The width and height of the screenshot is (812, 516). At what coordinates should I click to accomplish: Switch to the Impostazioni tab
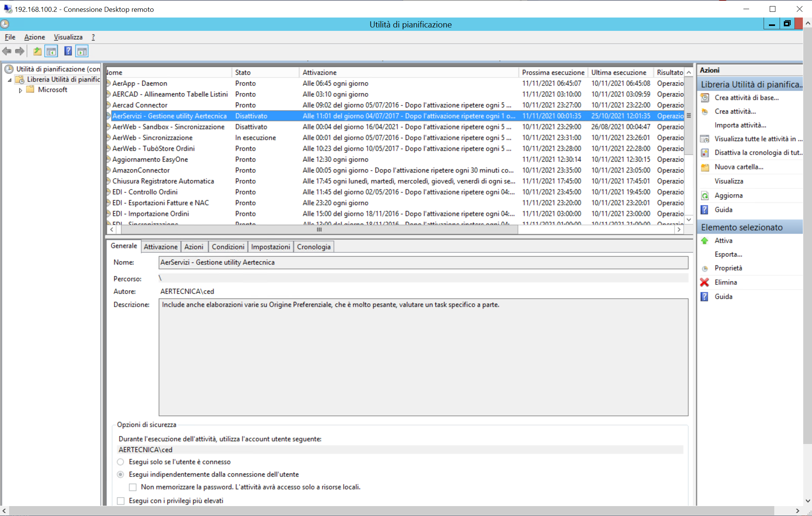point(271,247)
